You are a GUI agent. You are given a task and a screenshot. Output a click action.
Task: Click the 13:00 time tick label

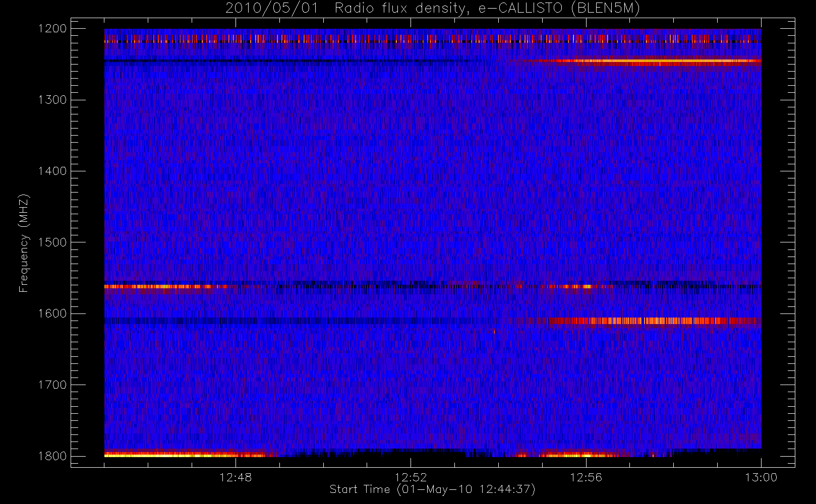[761, 477]
